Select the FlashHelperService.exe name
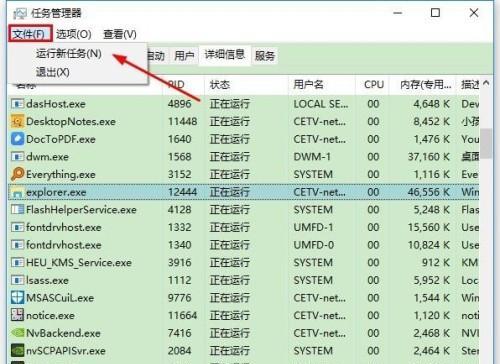500x364 pixels. [81, 210]
